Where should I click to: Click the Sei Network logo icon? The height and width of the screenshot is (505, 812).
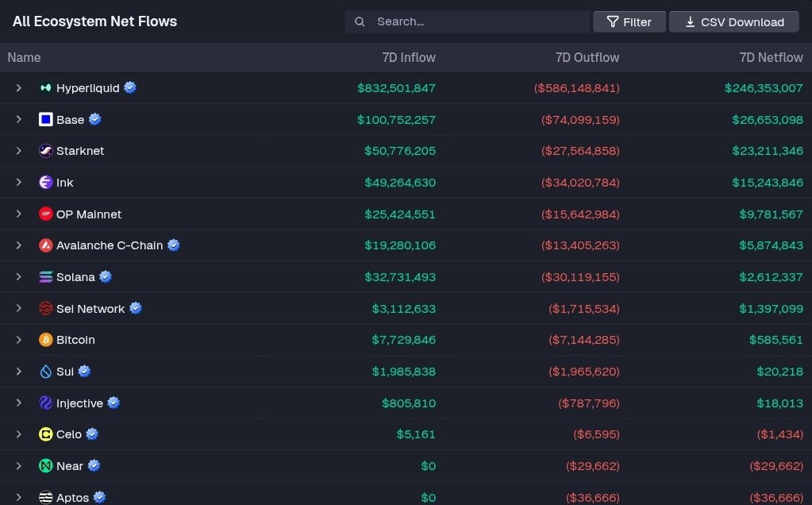pos(45,309)
